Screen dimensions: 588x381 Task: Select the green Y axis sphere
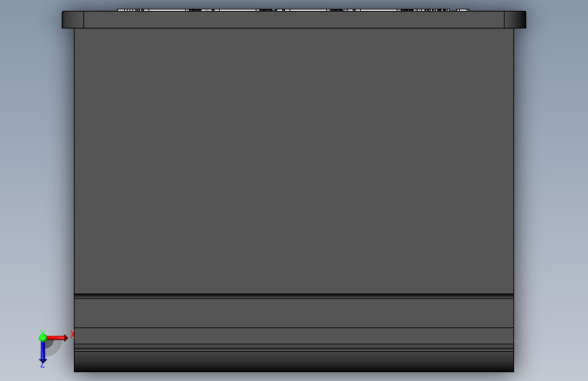(43, 338)
